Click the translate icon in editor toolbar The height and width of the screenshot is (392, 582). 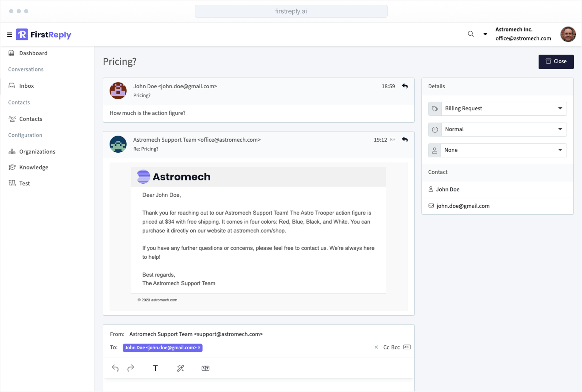[x=205, y=368]
